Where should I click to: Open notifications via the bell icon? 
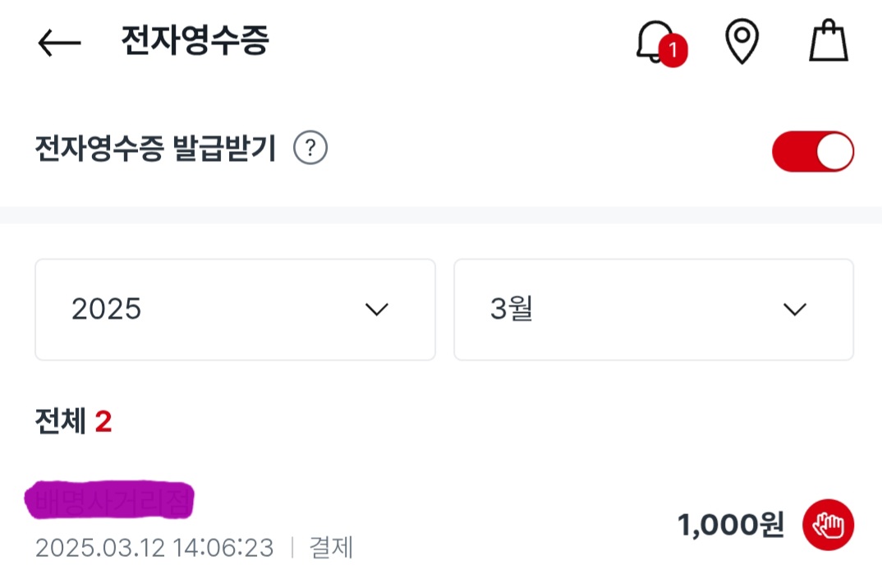654,41
